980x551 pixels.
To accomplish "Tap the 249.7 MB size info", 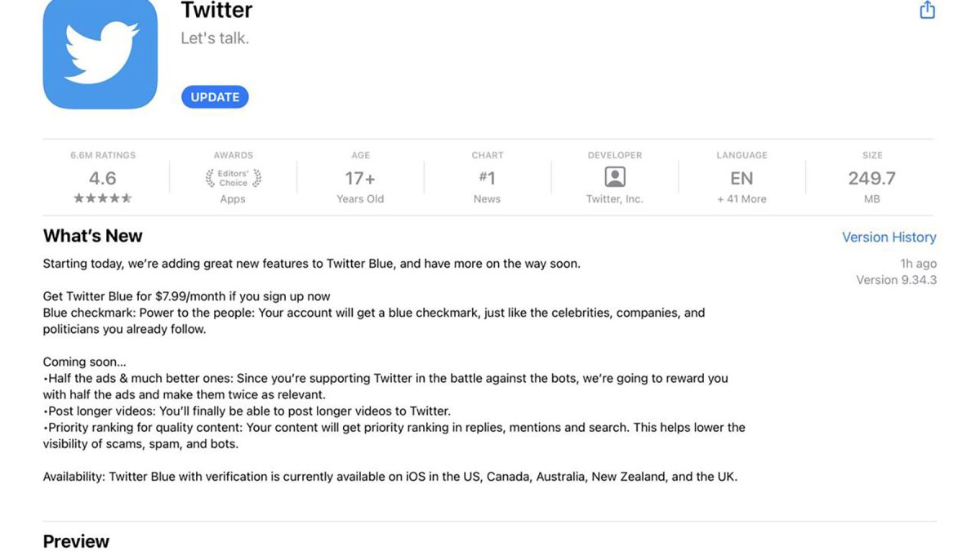I will 871,178.
